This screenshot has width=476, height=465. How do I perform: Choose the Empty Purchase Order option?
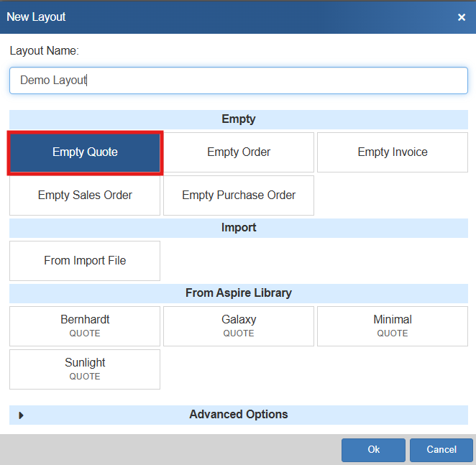click(x=239, y=195)
